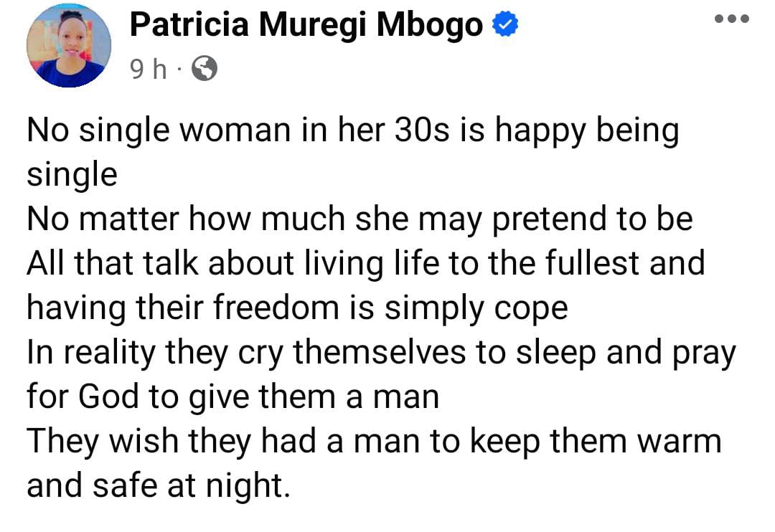The width and height of the screenshot is (775, 532).
Task: Open the post via the 9 h timestamp
Action: pyautogui.click(x=149, y=68)
